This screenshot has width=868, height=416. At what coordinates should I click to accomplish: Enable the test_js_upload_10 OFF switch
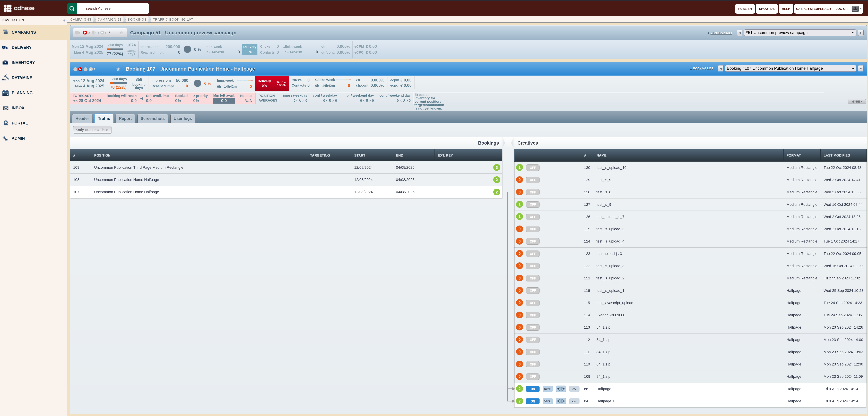[x=533, y=168]
